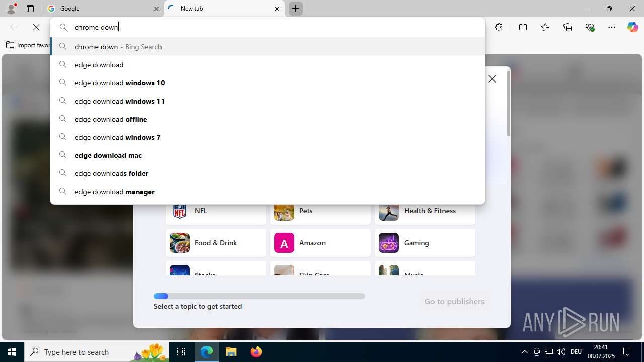Launch Firefox from taskbar
Screen dimensions: 644x362
tap(256, 352)
